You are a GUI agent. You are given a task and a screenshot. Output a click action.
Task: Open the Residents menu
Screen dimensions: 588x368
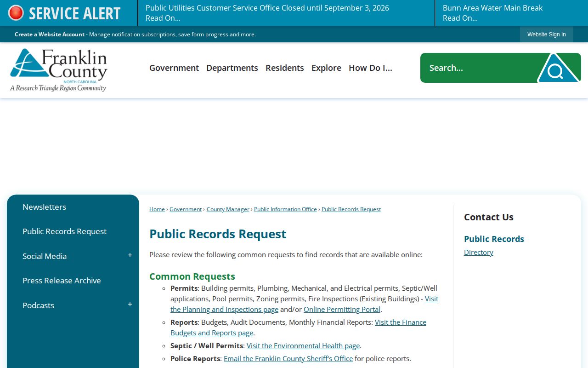(285, 68)
